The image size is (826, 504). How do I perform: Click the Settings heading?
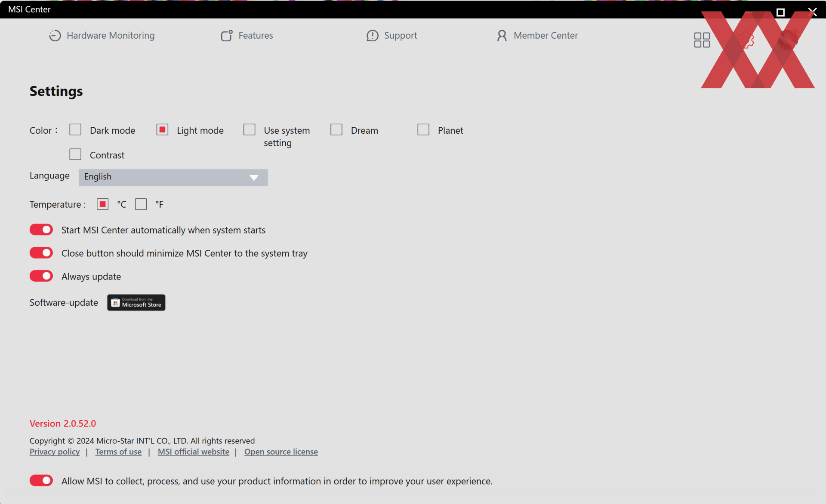pyautogui.click(x=56, y=91)
